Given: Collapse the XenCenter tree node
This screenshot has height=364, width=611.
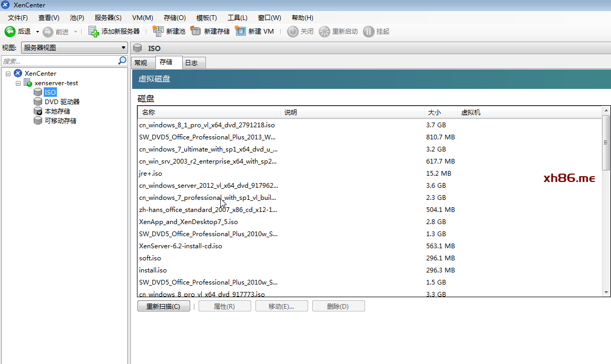Looking at the screenshot, I should (8, 74).
